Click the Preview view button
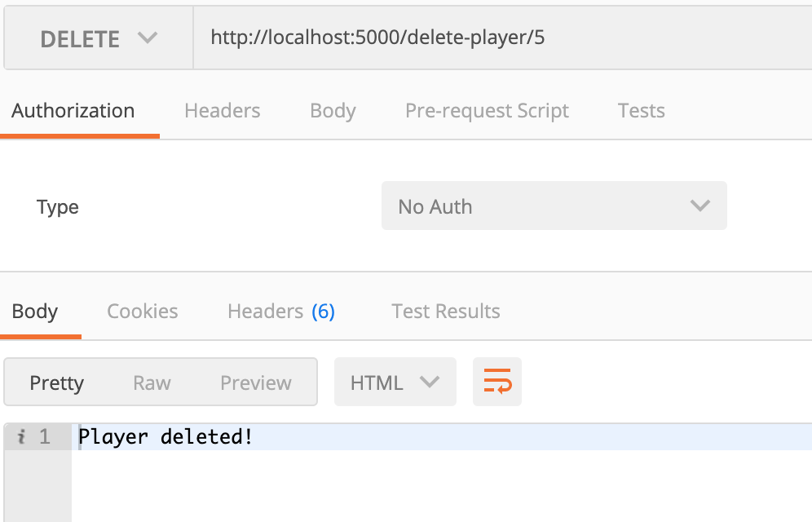Screen dimensions: 812x522 tap(256, 383)
